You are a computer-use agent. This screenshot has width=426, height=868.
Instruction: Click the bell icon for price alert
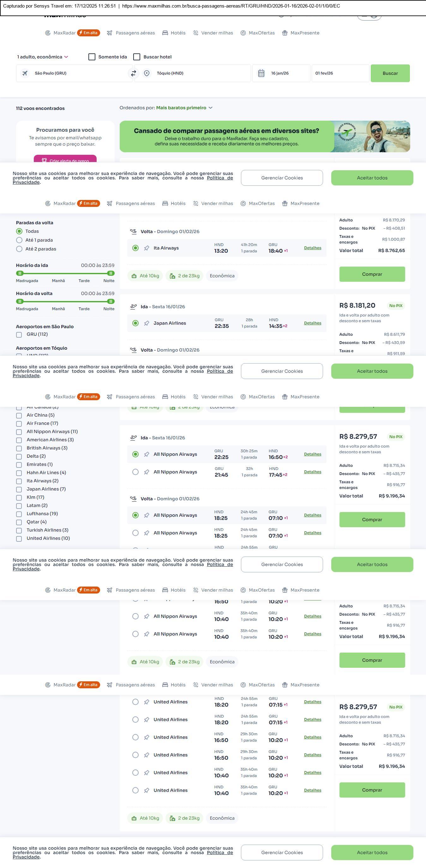(x=44, y=160)
